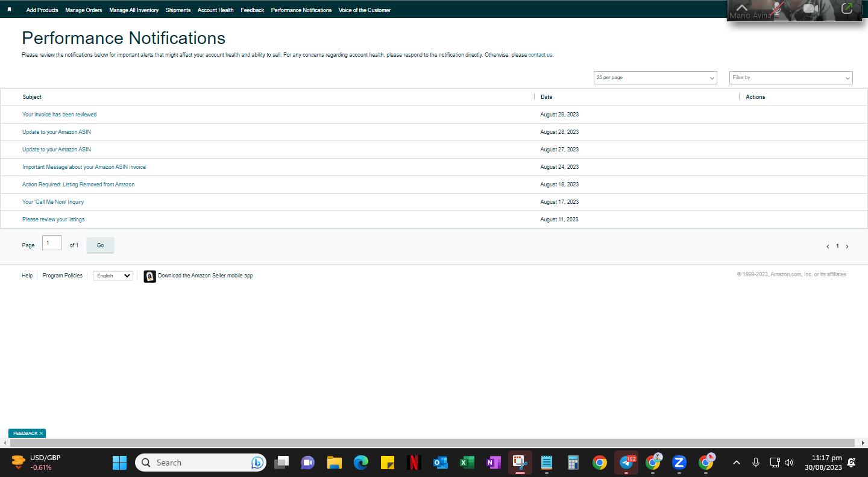Click the FEEDBACK tab at the bottom left
Screen dimensions: 868x477
tap(25, 433)
